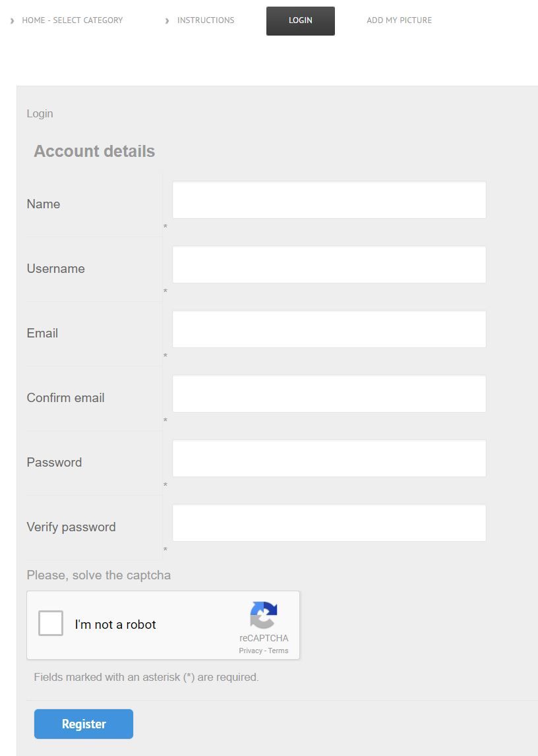Go to the Instructions menu item

pos(205,20)
